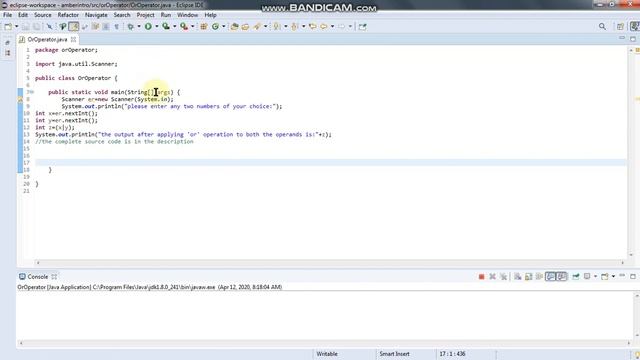Click the Remove Launch console icon
This screenshot has width=640, height=360.
(492, 277)
